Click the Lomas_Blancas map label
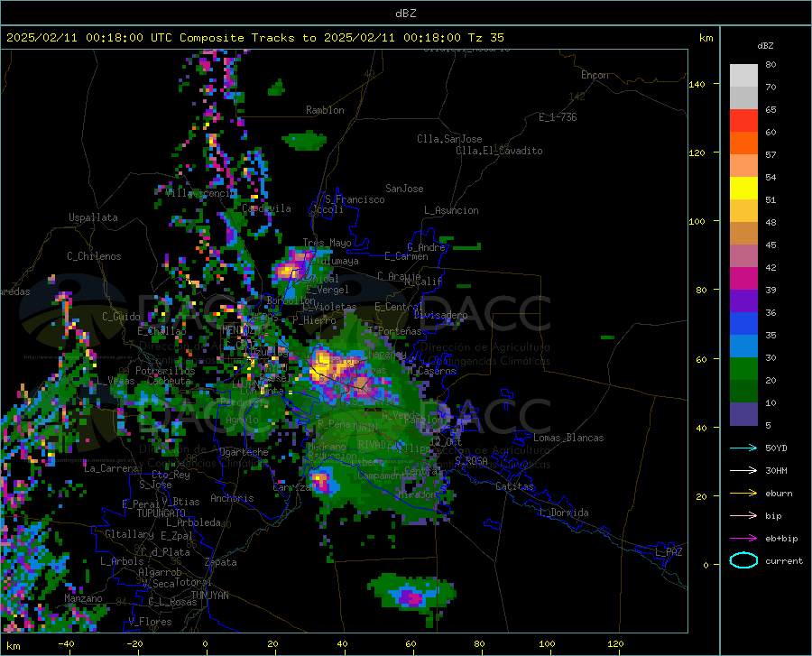Screen dimensions: 812x656 [568, 438]
